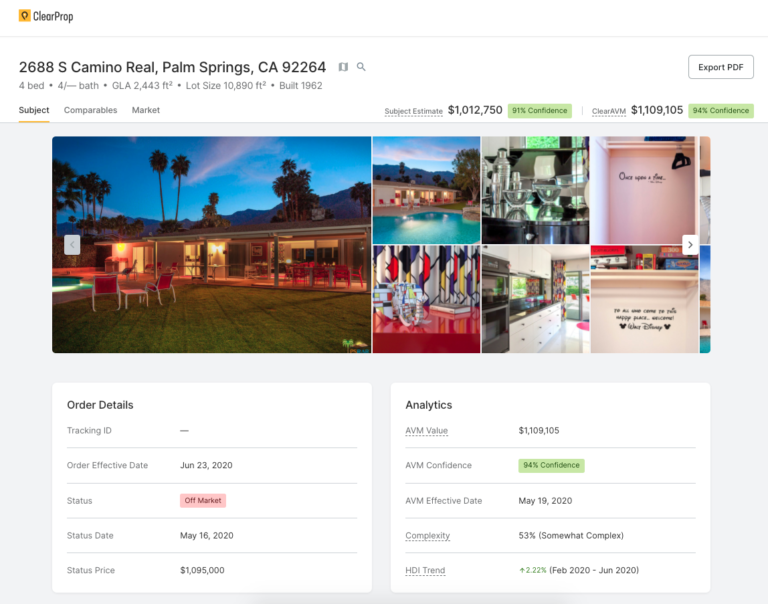Click the address '2688 S Camino Real' heading

(172, 67)
